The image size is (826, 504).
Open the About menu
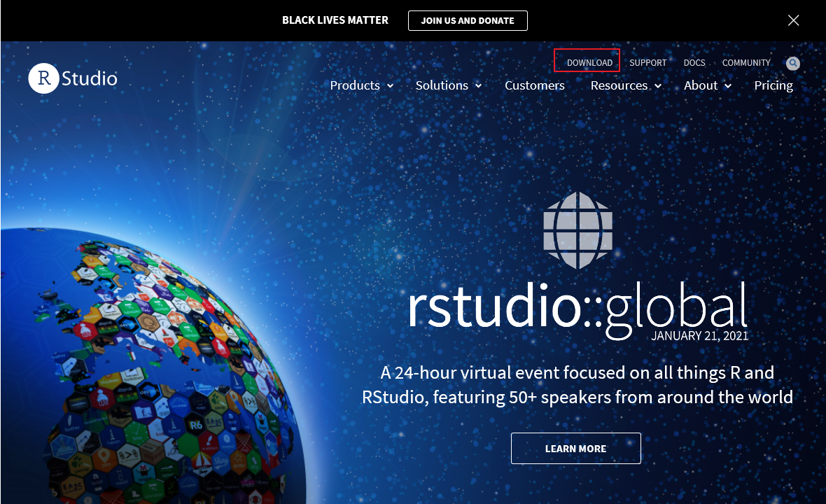pyautogui.click(x=701, y=85)
